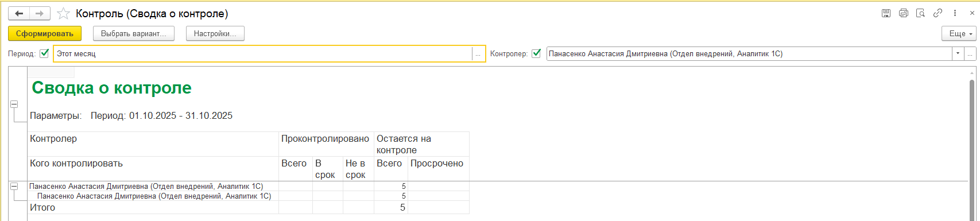Toggle the Контролер checkbox
980x221 pixels.
click(537, 53)
